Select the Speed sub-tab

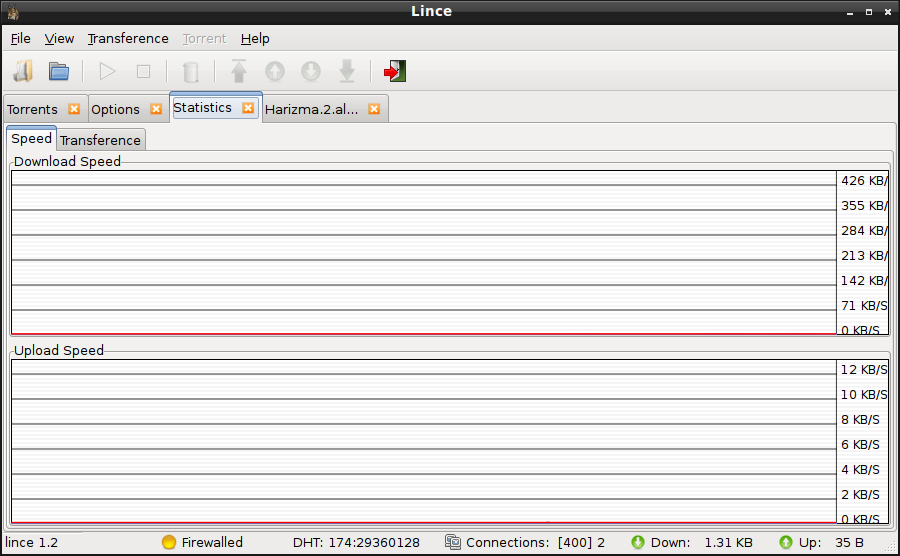coord(32,138)
